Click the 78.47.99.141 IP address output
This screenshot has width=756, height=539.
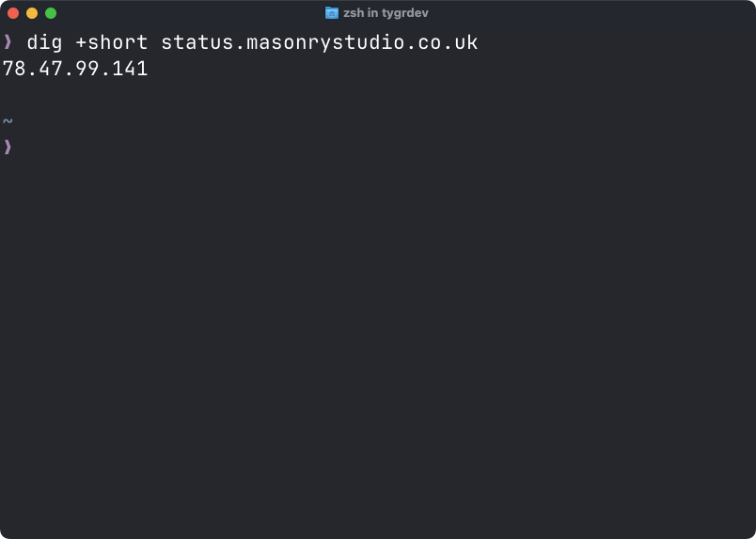[x=75, y=69]
